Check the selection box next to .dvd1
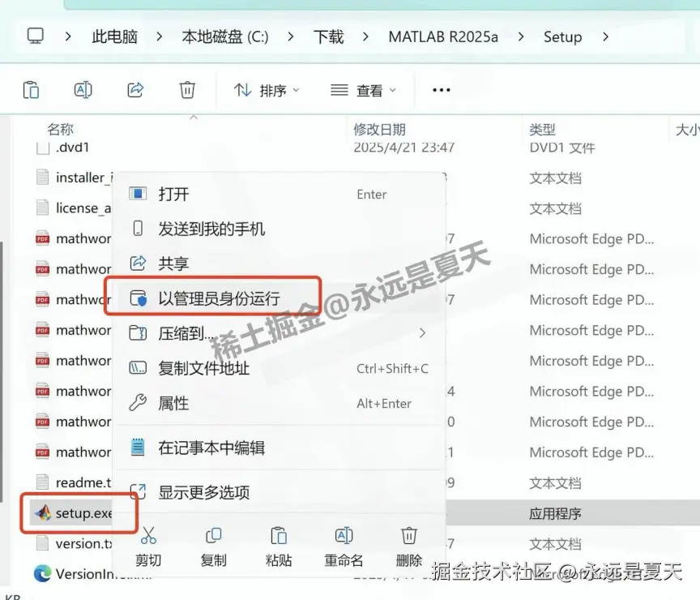This screenshot has width=700, height=600. [42, 148]
